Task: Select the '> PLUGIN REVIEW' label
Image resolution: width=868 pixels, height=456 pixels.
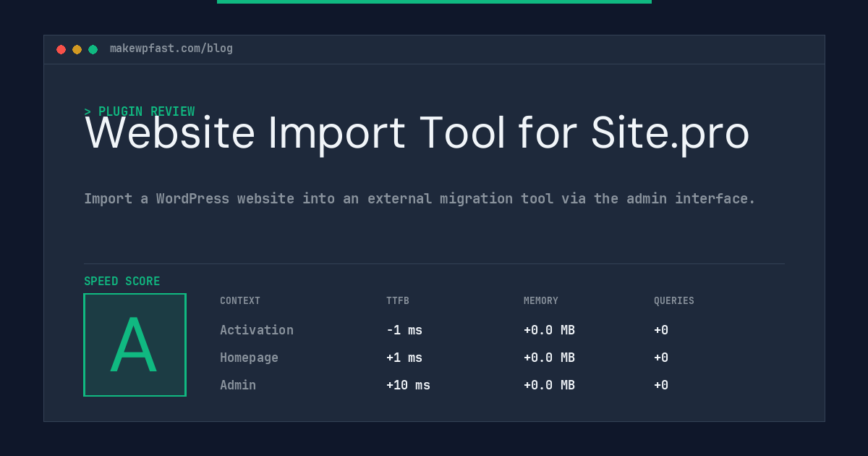Action: pos(140,111)
